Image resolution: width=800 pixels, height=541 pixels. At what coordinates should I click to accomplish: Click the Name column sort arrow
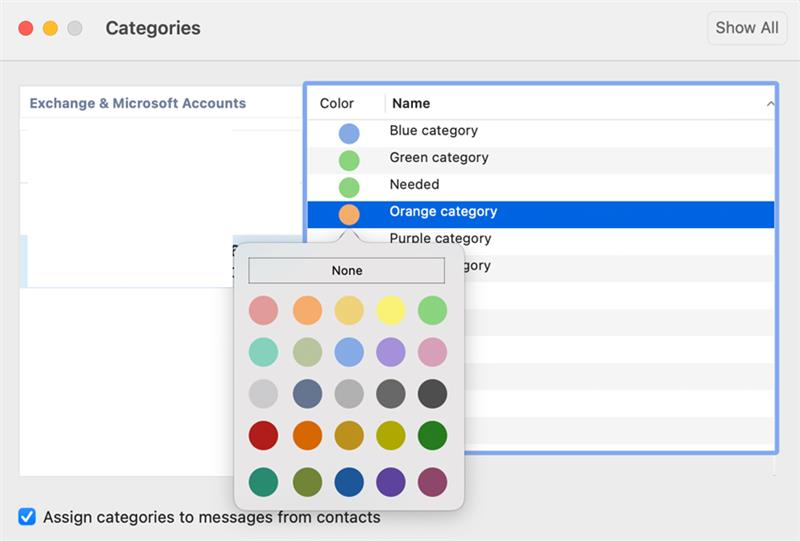(770, 104)
